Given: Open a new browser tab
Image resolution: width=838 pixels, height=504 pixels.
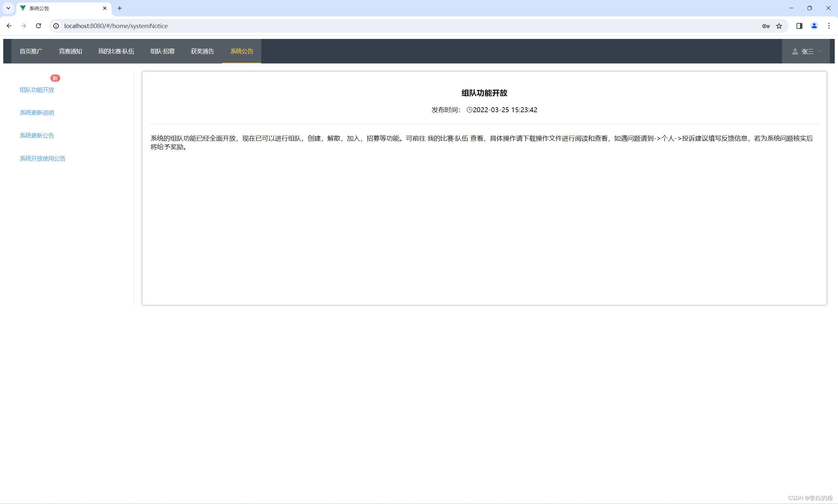Looking at the screenshot, I should 119,8.
